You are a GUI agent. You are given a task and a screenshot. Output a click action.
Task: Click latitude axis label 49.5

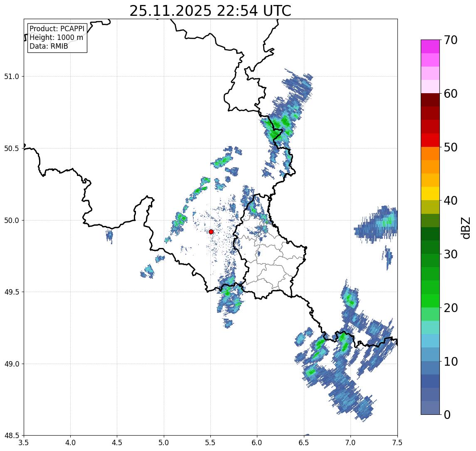click(x=12, y=292)
